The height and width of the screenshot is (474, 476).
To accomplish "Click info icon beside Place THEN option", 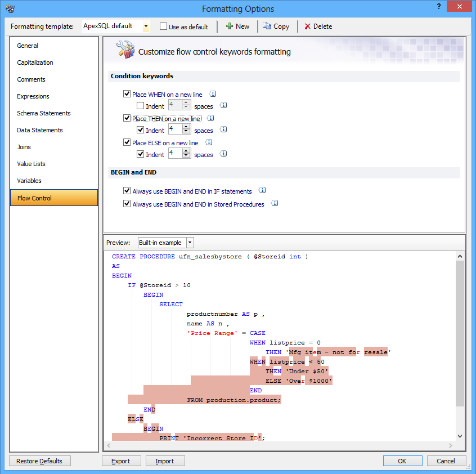I will pyautogui.click(x=210, y=118).
